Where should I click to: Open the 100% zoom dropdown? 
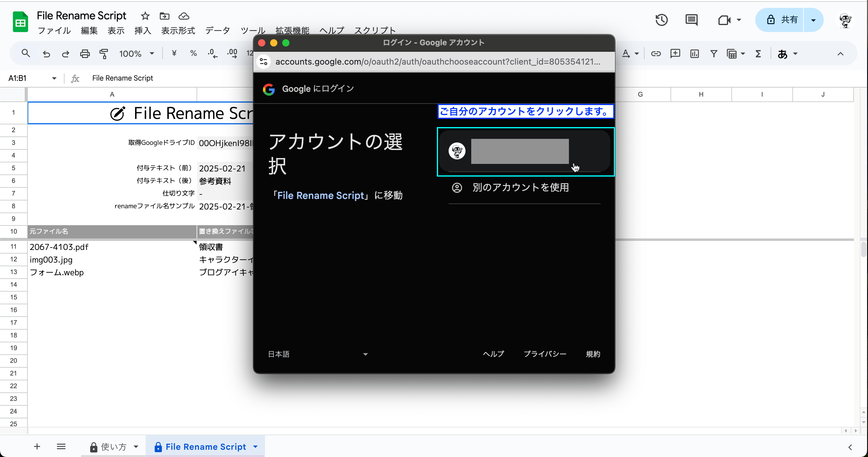coord(137,54)
